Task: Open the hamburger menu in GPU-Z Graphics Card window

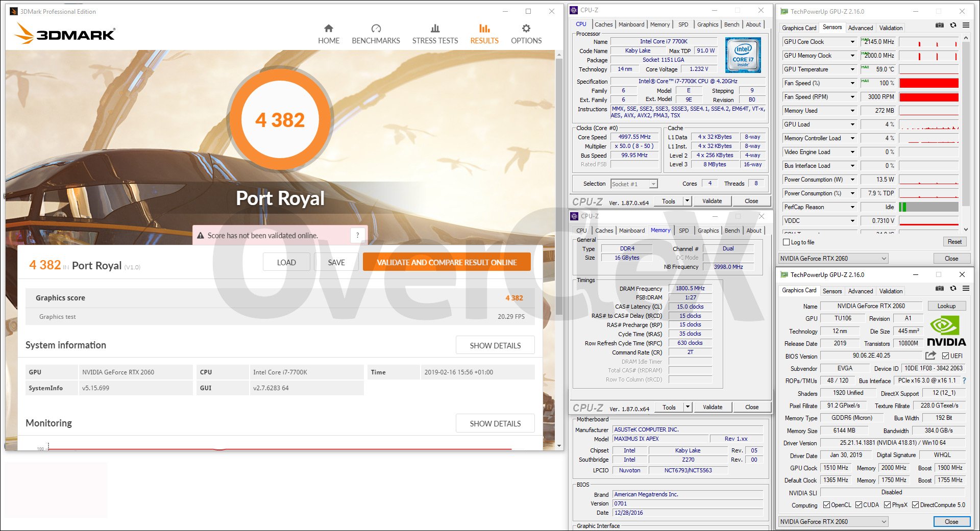Action: 966,289
